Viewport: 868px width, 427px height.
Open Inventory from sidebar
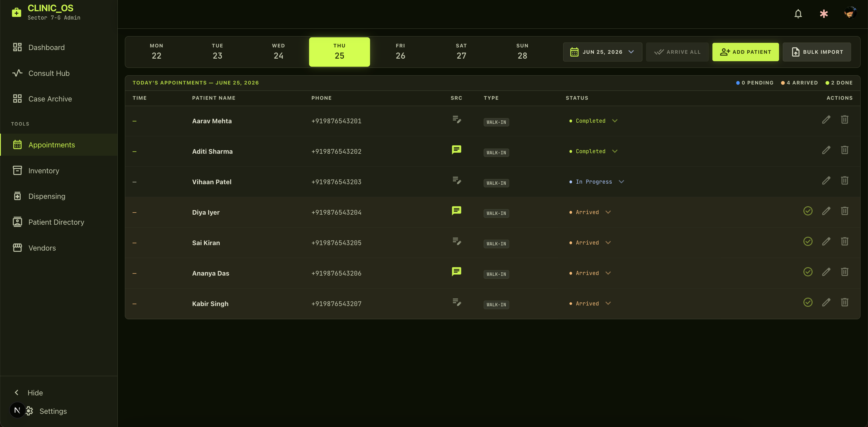59,171
